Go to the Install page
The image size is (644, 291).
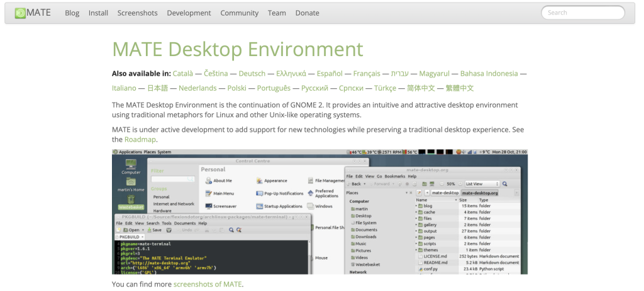(x=98, y=13)
